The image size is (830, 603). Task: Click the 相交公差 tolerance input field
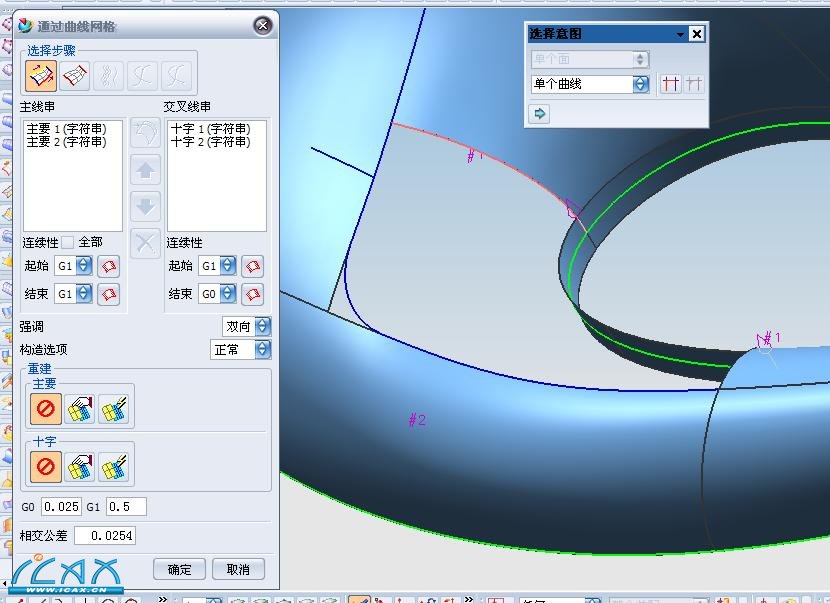[104, 536]
